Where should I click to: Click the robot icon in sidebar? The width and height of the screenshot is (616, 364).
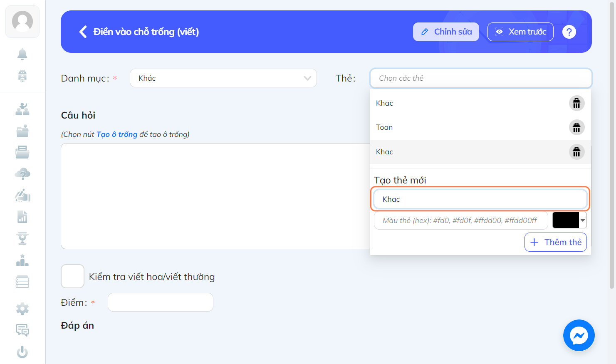(22, 76)
